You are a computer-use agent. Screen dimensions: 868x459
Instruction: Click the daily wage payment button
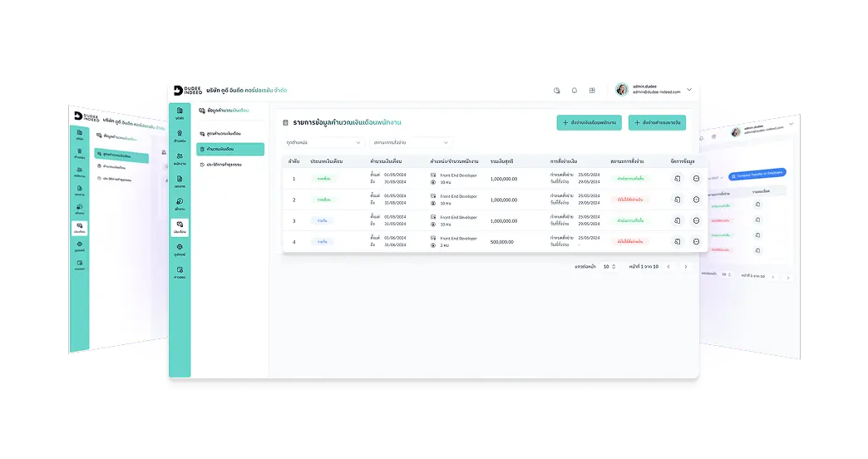pos(657,122)
